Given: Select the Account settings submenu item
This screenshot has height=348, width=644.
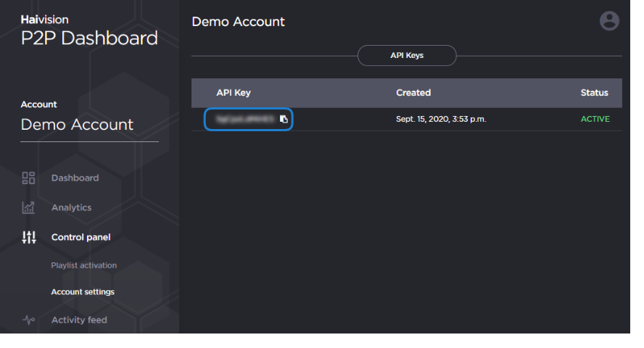Looking at the screenshot, I should 83,292.
